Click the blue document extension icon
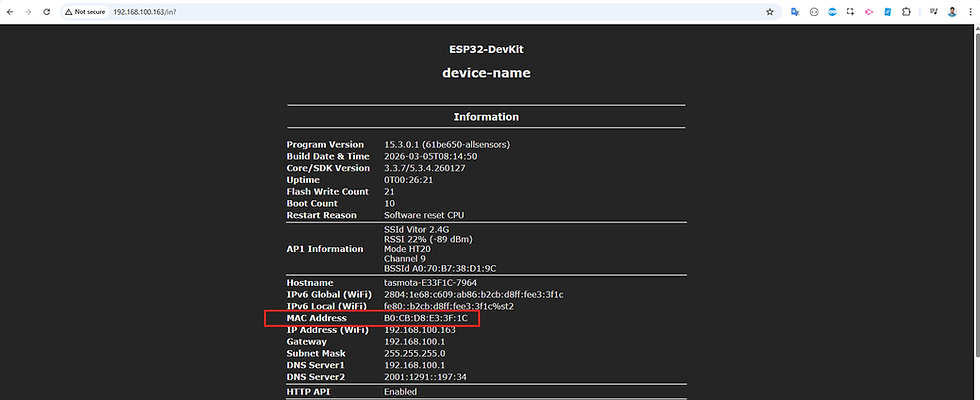 pyautogui.click(x=886, y=12)
